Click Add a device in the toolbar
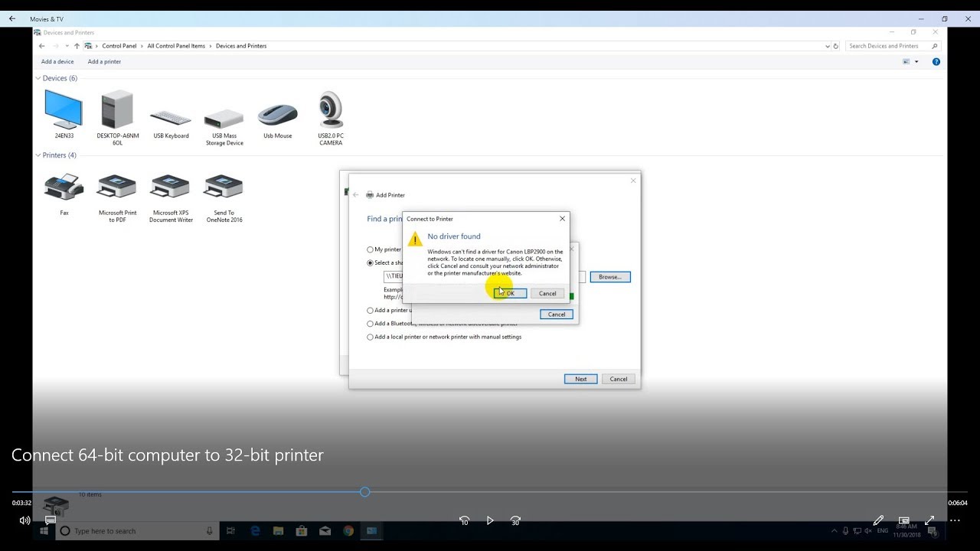 click(57, 61)
